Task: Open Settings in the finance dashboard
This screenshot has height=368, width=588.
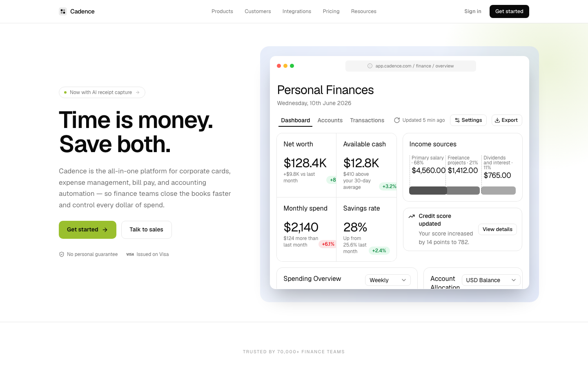Action: (468, 120)
